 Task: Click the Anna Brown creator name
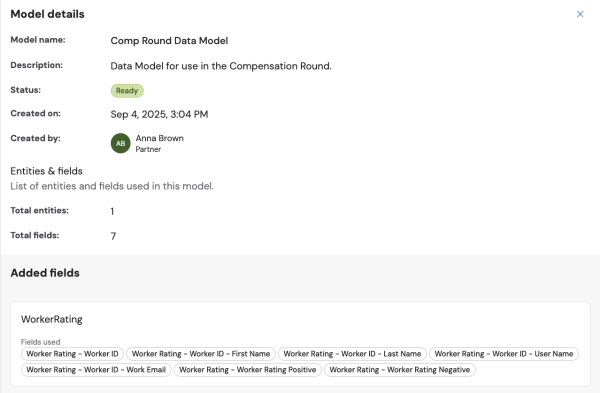160,138
